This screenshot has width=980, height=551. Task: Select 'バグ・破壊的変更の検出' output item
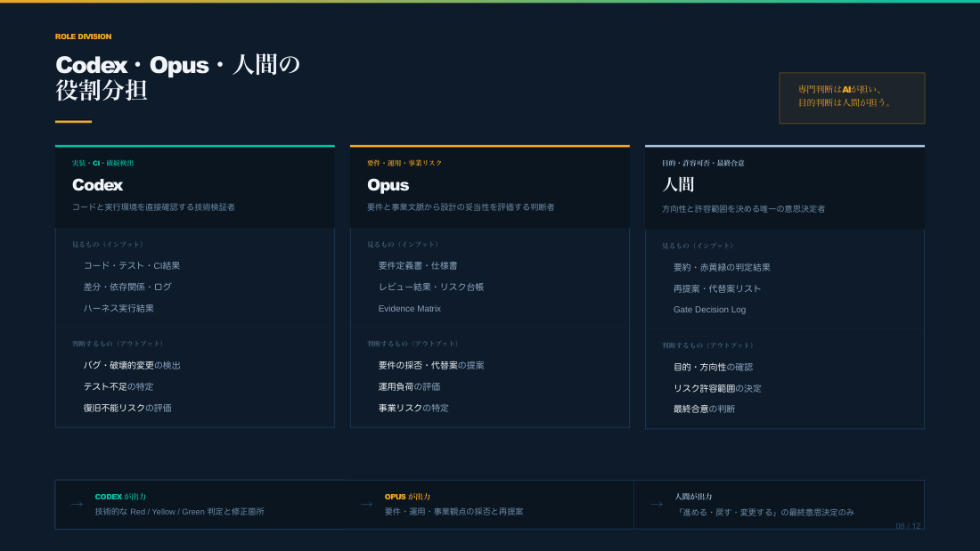pyautogui.click(x=131, y=366)
